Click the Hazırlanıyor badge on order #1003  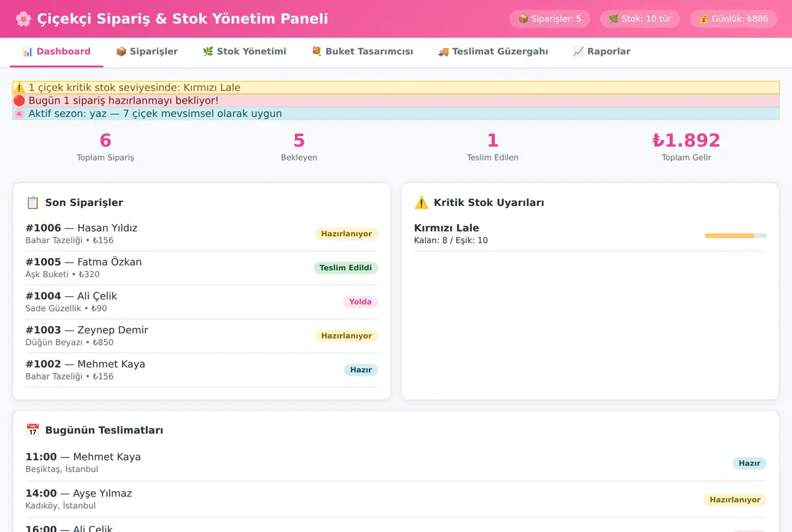point(346,336)
